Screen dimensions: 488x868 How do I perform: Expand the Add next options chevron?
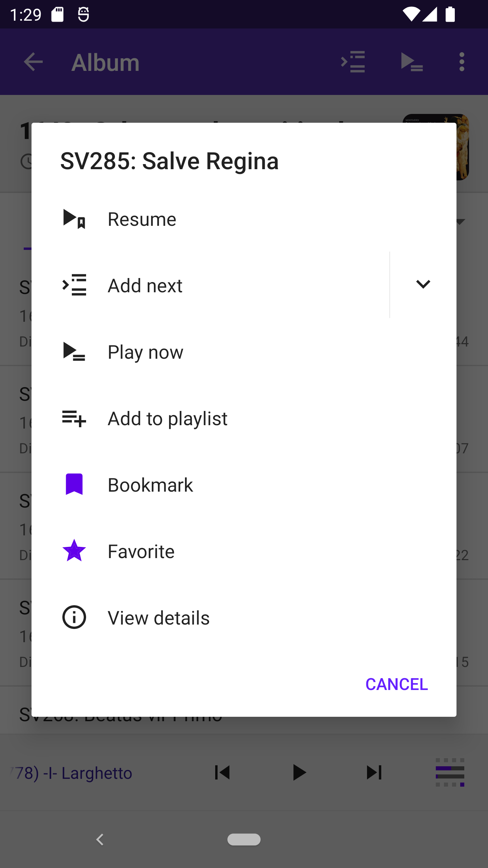point(423,284)
